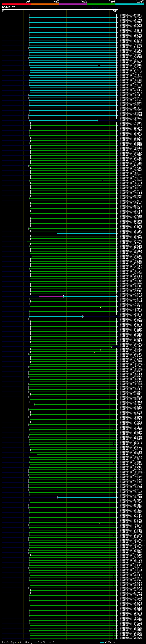Open hit UniRef100_Q5JC56
146x644 pixels.
[131, 25]
